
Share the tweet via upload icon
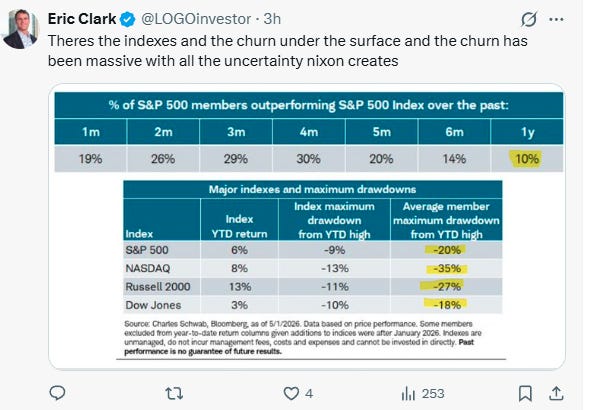pyautogui.click(x=556, y=393)
